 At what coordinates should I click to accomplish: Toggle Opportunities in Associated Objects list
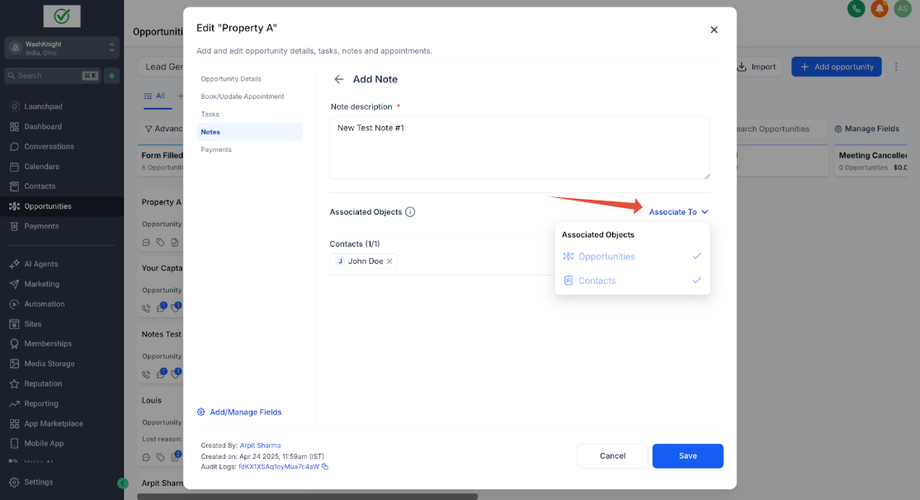tap(632, 257)
